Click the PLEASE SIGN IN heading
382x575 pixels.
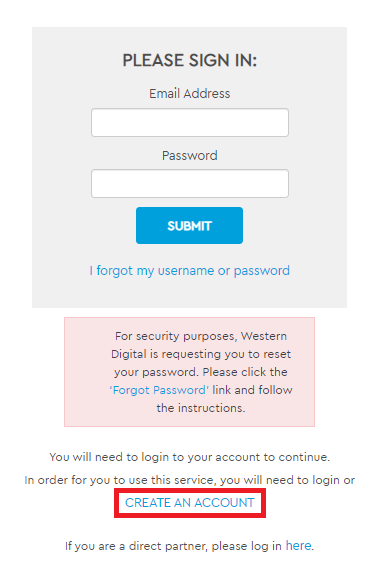(190, 60)
